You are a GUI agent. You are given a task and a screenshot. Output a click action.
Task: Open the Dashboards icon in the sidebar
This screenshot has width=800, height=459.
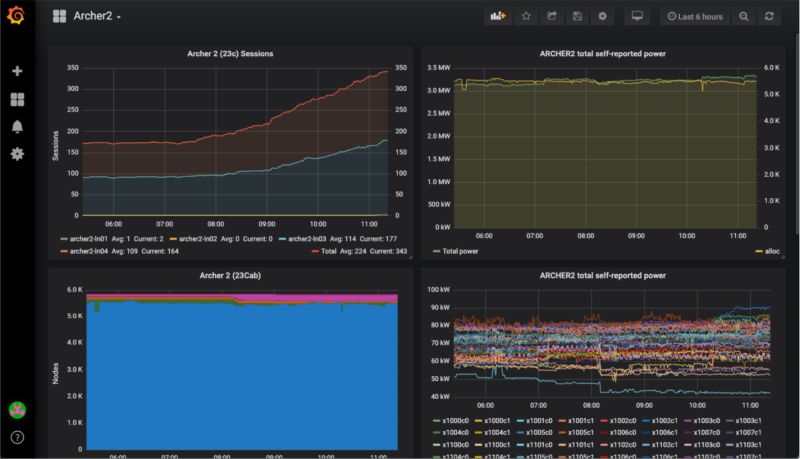tap(17, 99)
